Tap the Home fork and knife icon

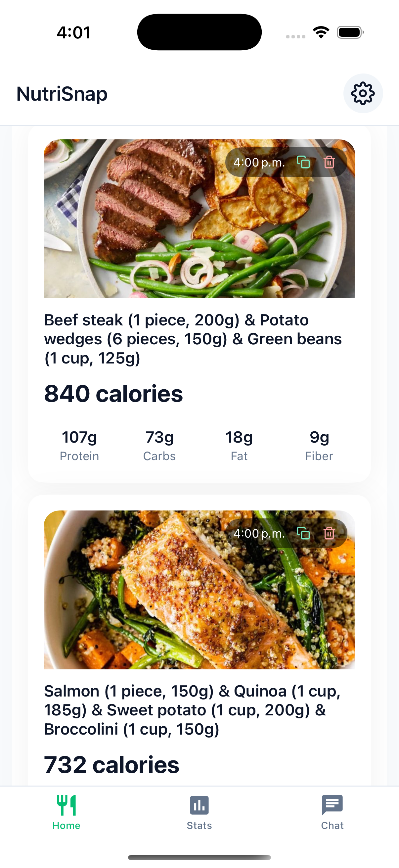(x=66, y=805)
